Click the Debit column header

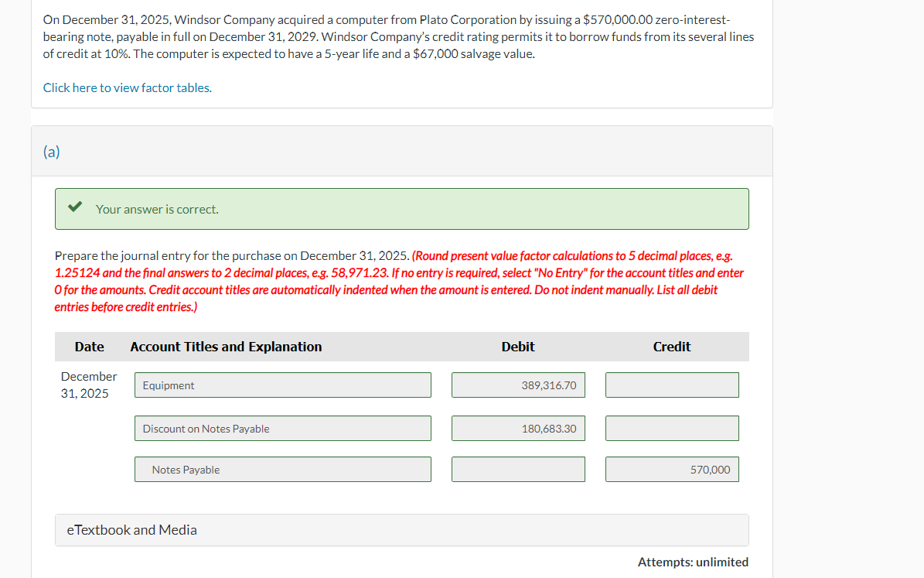(518, 347)
